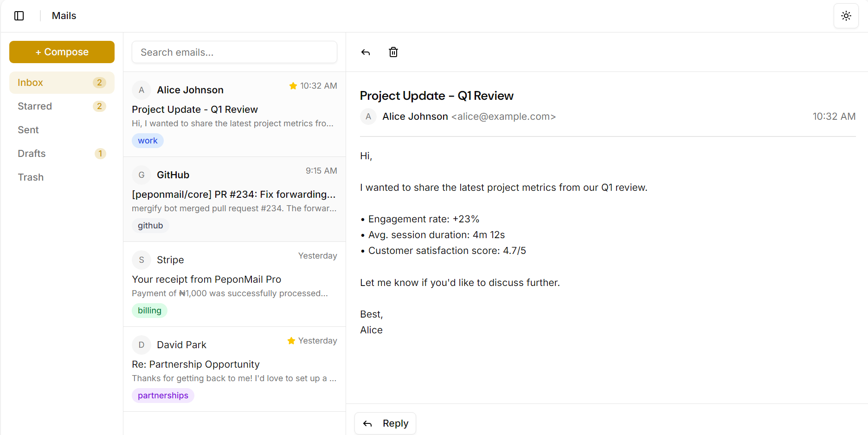The image size is (868, 435).
Task: Unstar David Park's partnership email
Action: pos(291,340)
